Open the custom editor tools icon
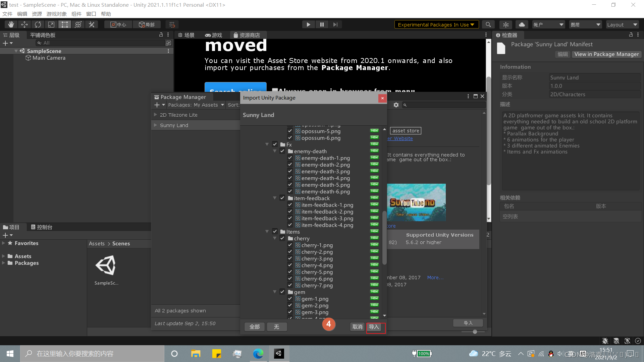The width and height of the screenshot is (644, 362). [92, 24]
